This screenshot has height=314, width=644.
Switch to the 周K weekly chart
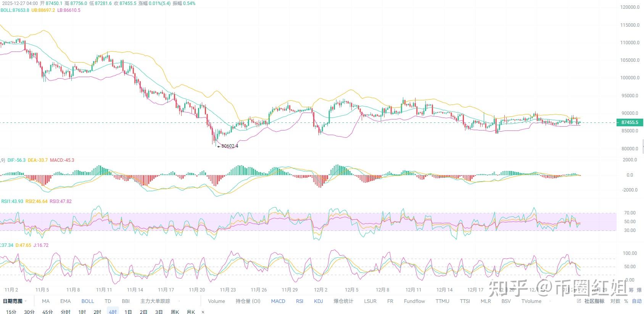point(175,312)
